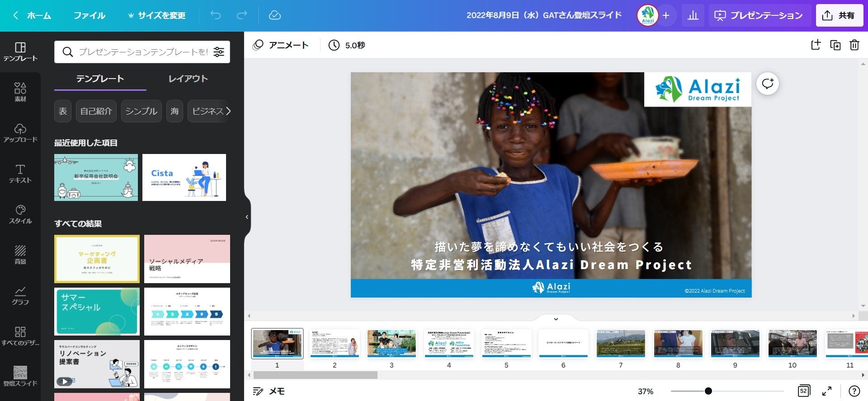This screenshot has height=401, width=868.
Task: Check cloud save status icon
Action: tap(274, 15)
